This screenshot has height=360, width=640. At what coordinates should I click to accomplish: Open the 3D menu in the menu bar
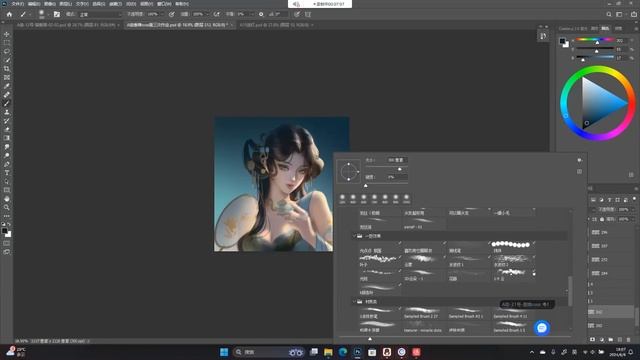pyautogui.click(x=131, y=4)
